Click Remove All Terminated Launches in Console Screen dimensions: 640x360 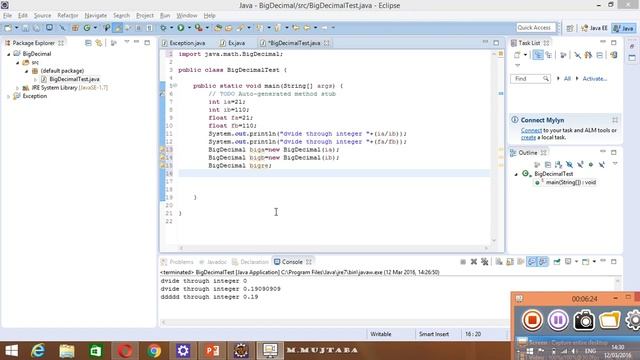coord(484,262)
